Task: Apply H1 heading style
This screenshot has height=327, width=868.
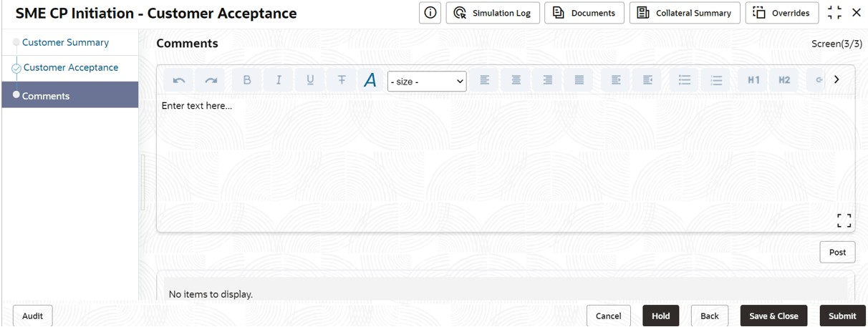Action: (753, 80)
